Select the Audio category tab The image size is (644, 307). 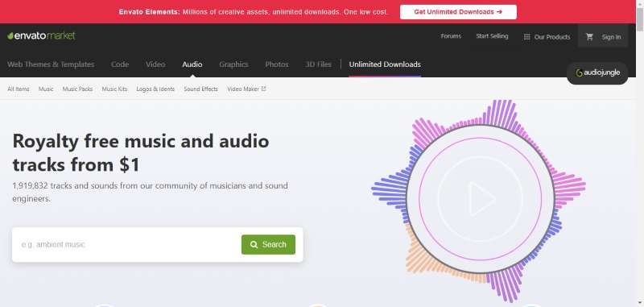[x=192, y=64]
